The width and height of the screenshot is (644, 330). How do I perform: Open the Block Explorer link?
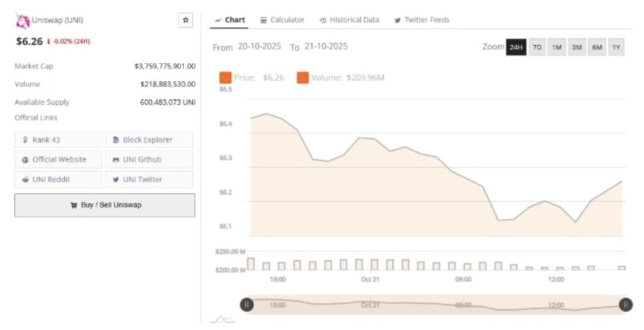coord(149,140)
